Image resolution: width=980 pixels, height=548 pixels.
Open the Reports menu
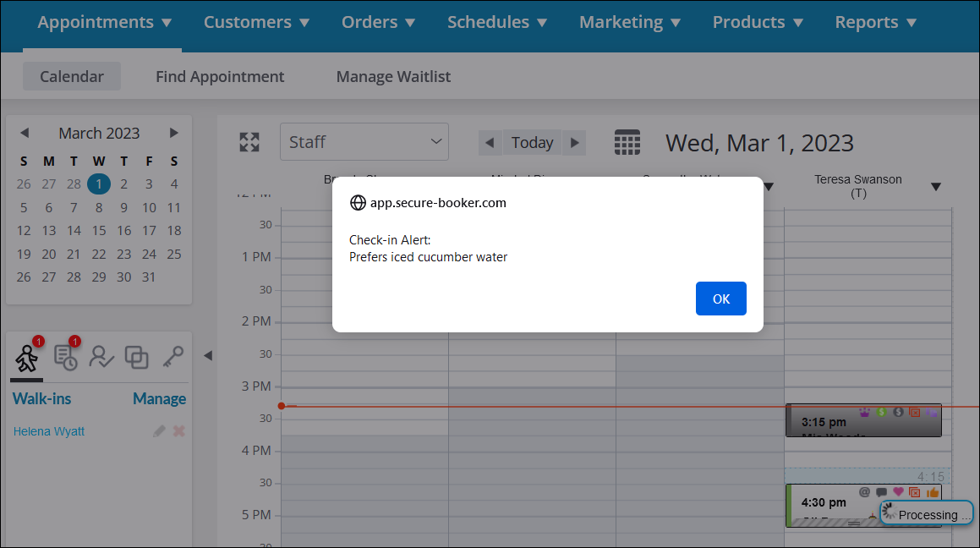tap(876, 23)
